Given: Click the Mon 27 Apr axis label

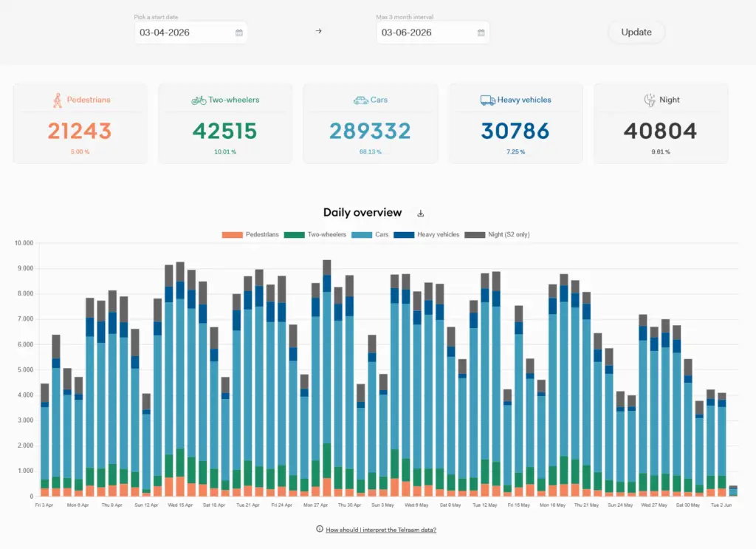Looking at the screenshot, I should coord(315,505).
